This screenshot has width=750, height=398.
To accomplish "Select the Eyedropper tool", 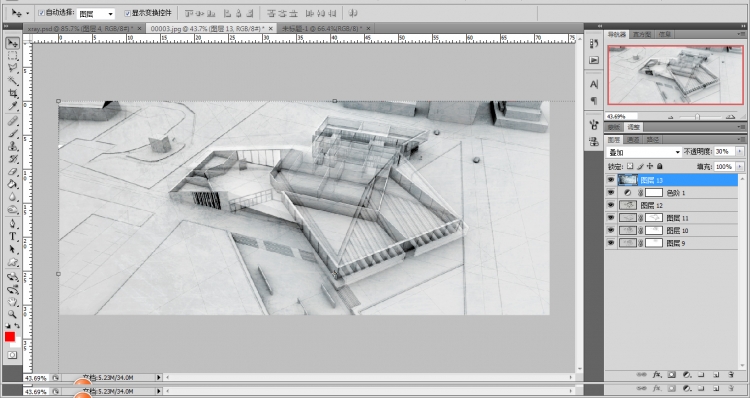I will point(12,106).
